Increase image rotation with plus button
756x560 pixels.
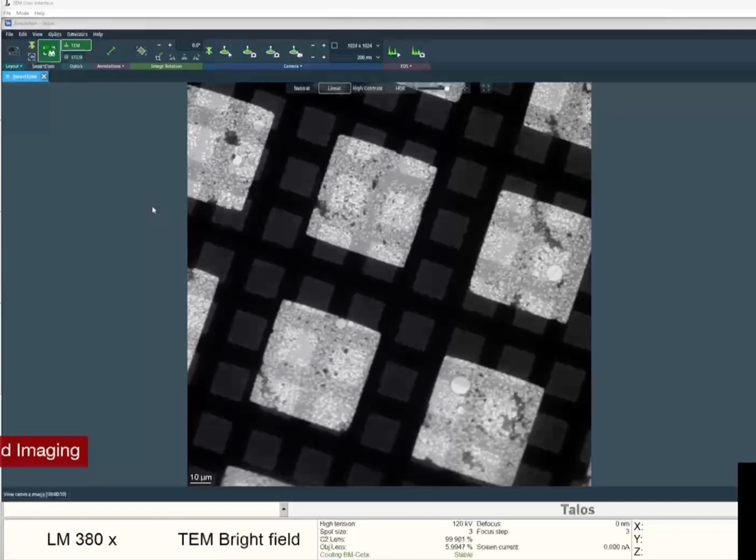click(x=169, y=45)
